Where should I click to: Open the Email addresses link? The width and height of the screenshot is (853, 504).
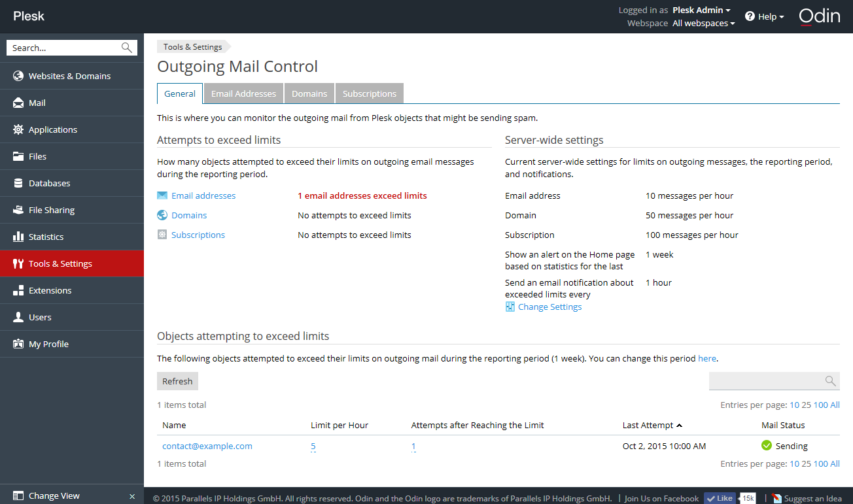pyautogui.click(x=203, y=195)
